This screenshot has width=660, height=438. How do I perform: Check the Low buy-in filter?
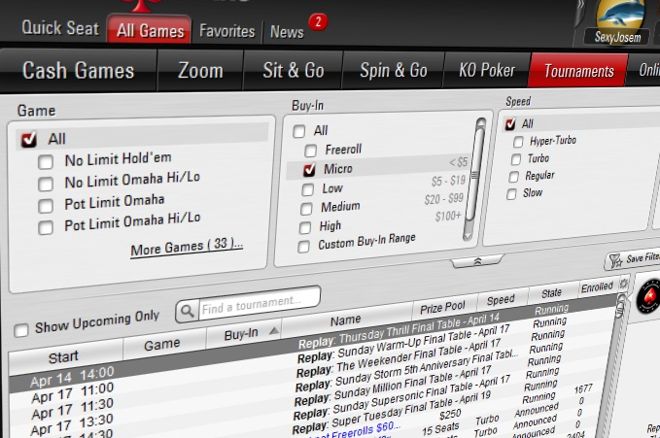308,190
